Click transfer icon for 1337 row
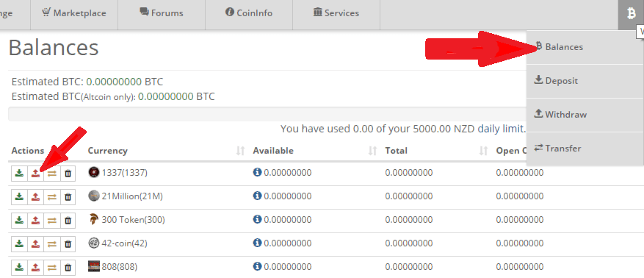The image size is (644, 278). coord(51,174)
